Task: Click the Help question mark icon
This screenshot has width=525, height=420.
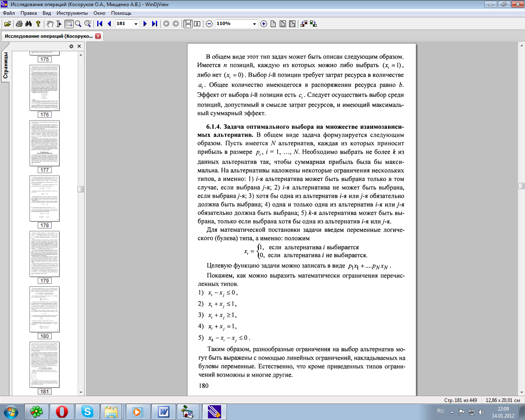Action: click(x=38, y=24)
